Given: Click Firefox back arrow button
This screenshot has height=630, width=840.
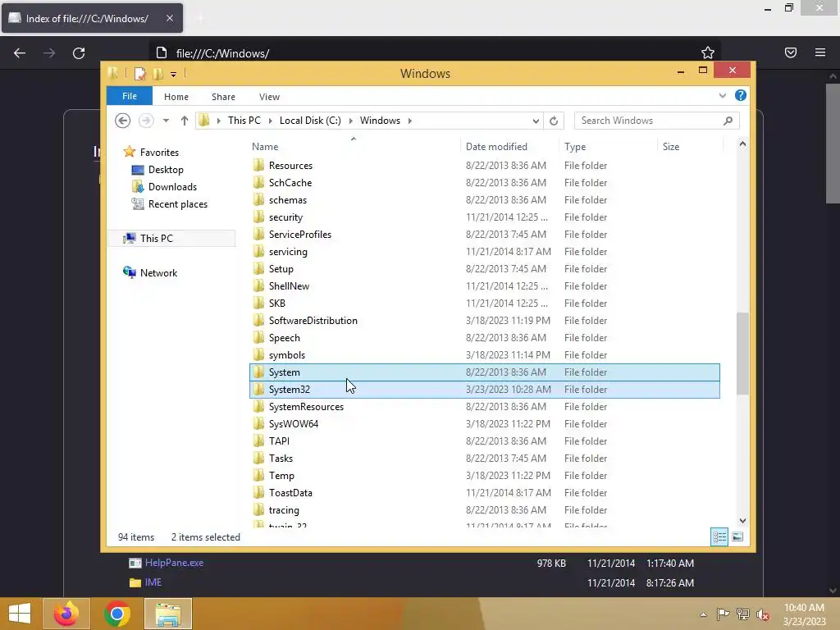Looking at the screenshot, I should 20,53.
